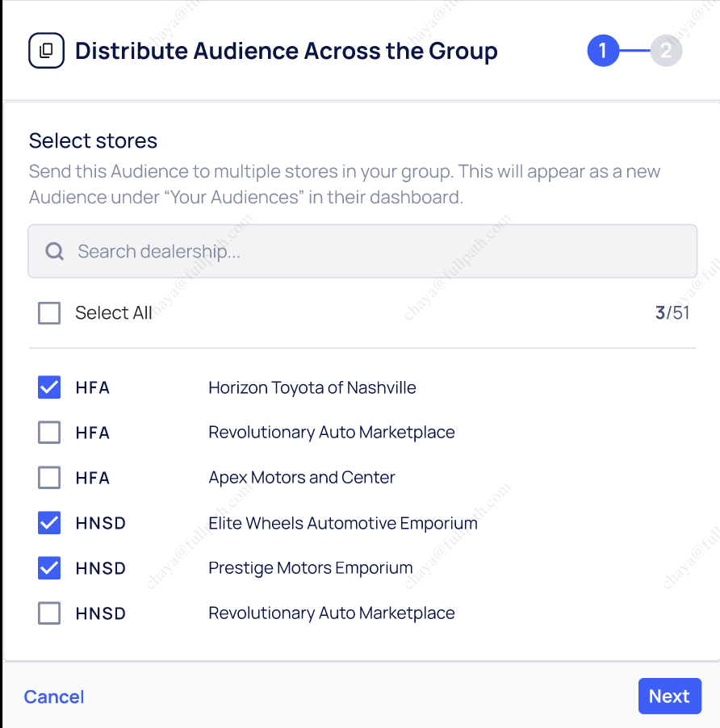Deselect the Elite Wheels Automotive Emporium checkbox

click(x=49, y=523)
